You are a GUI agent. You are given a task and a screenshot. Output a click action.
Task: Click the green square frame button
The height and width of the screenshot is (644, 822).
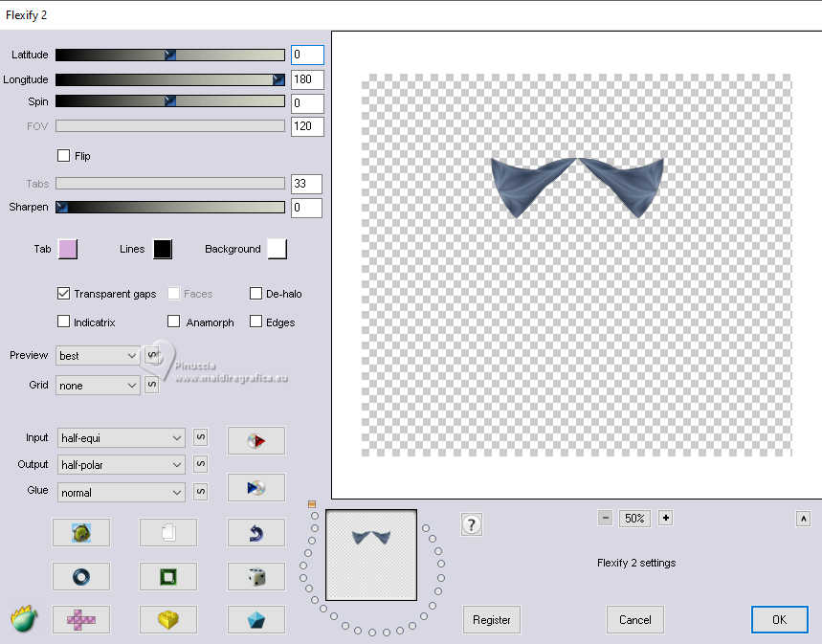168,576
